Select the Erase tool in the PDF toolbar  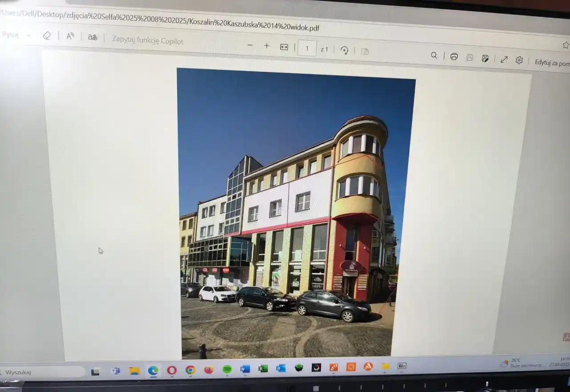[x=47, y=36]
